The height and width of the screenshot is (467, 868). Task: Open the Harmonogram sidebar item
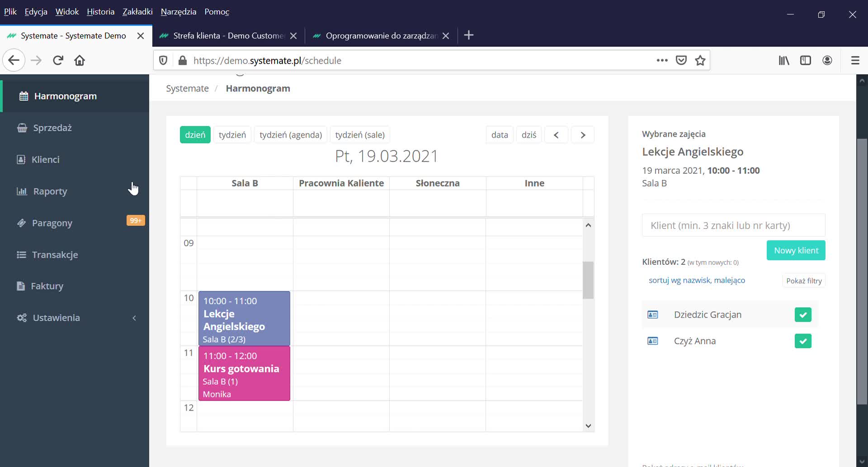pyautogui.click(x=75, y=96)
